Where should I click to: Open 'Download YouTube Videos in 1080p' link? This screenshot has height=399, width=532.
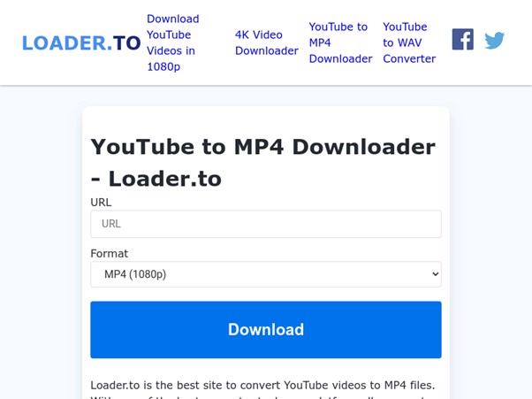pyautogui.click(x=173, y=42)
